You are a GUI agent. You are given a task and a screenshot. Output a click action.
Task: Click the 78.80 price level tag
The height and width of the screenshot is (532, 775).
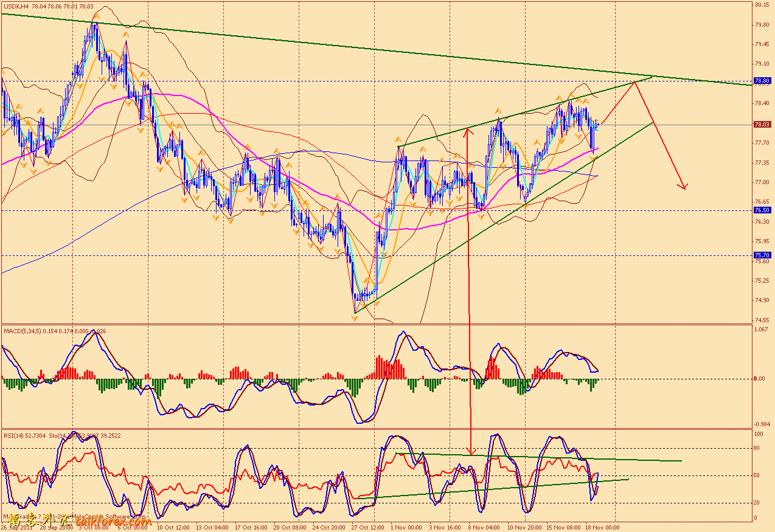tap(762, 80)
